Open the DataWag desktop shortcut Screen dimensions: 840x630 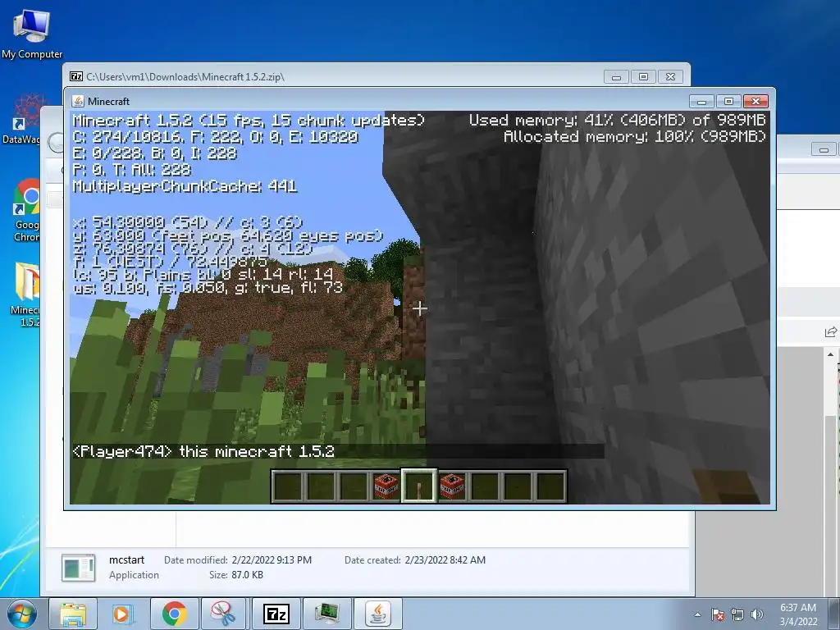click(21, 119)
